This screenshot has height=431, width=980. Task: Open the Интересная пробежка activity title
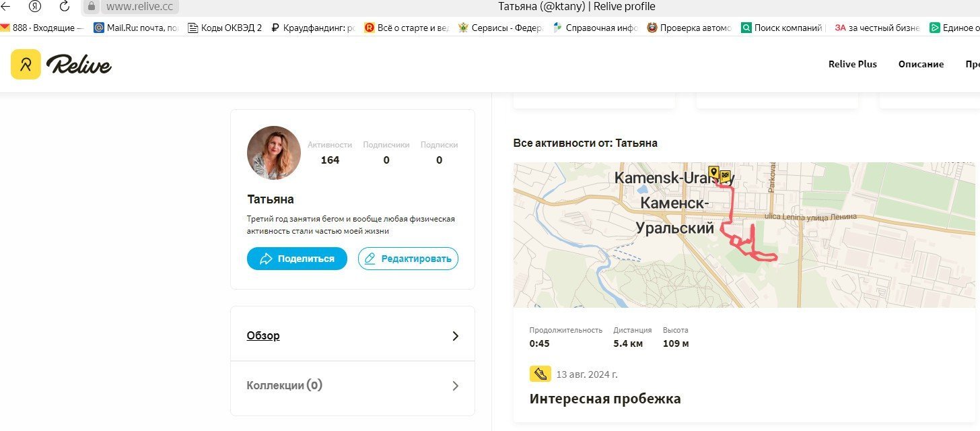coord(605,399)
